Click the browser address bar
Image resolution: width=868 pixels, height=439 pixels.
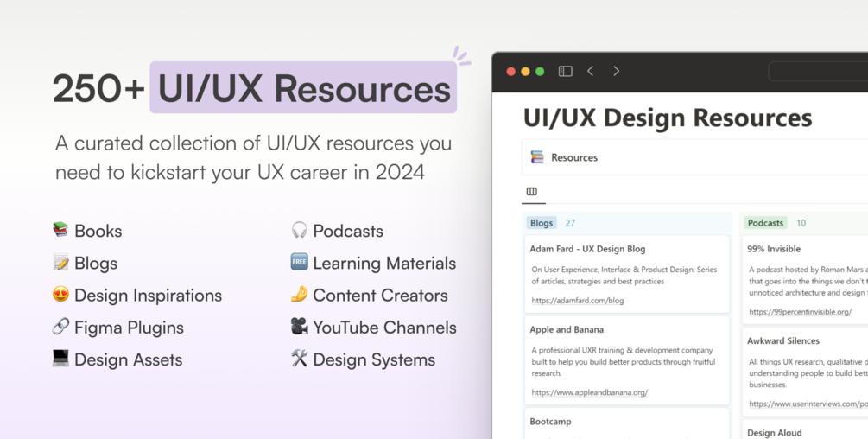point(818,72)
